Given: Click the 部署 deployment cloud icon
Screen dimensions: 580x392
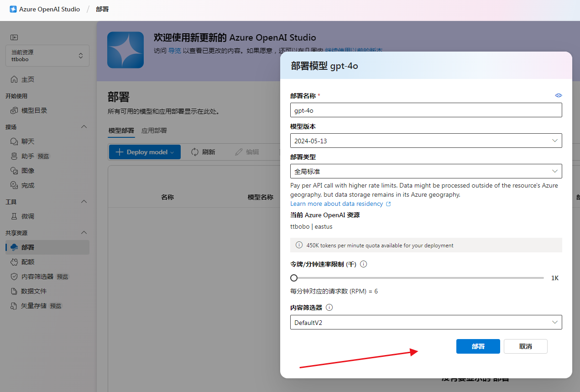Looking at the screenshot, I should point(14,247).
